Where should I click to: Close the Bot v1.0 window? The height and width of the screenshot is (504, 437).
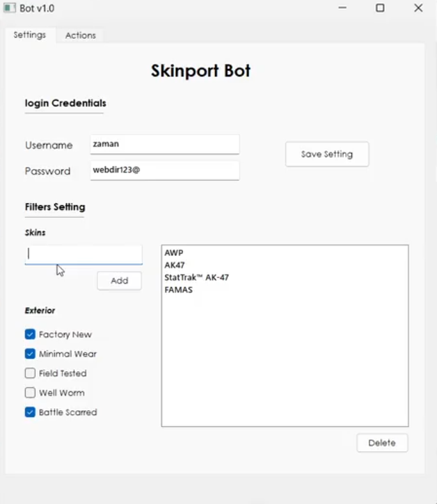point(418,8)
